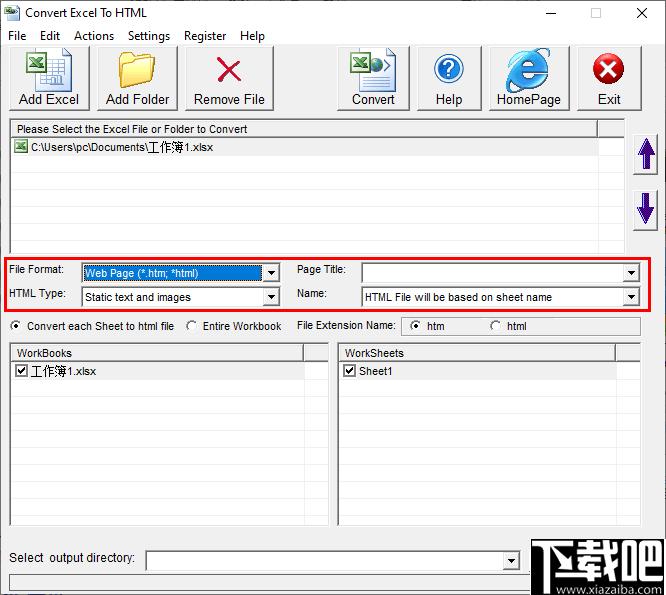This screenshot has width=666, height=595.
Task: Expand the Name dropdown
Action: [x=631, y=297]
